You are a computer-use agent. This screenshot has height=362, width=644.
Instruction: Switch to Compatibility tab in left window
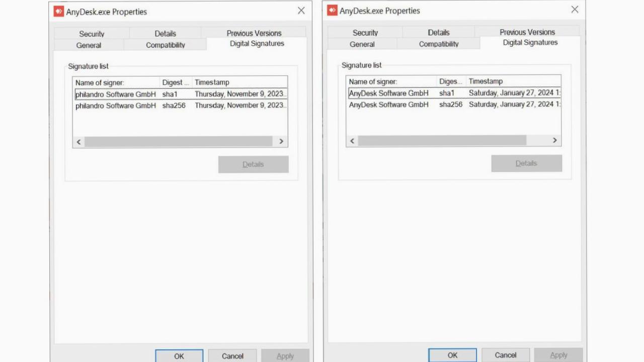[x=166, y=45]
